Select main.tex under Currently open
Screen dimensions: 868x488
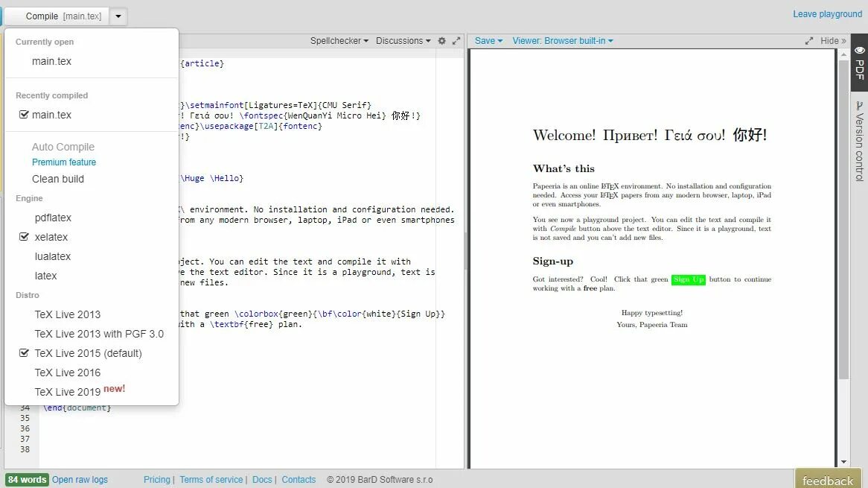pos(51,61)
